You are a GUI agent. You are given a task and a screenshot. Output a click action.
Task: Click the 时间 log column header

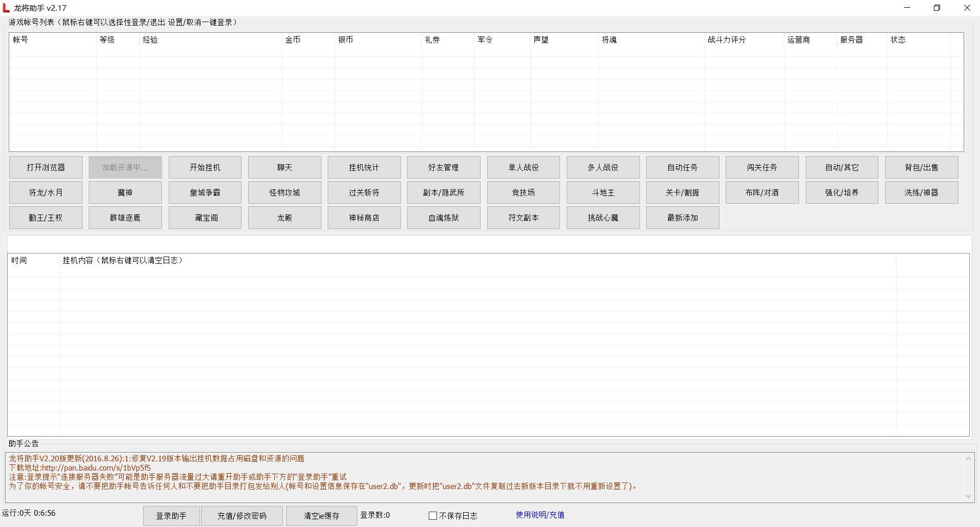pos(33,260)
